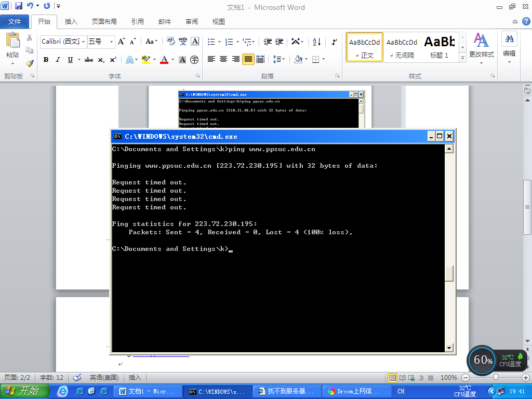Enable Justify alignment
The width and height of the screenshot is (532, 399).
248,59
